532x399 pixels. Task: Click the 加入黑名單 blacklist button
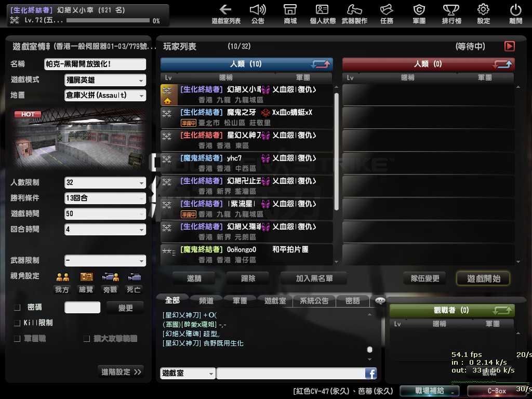pos(314,278)
